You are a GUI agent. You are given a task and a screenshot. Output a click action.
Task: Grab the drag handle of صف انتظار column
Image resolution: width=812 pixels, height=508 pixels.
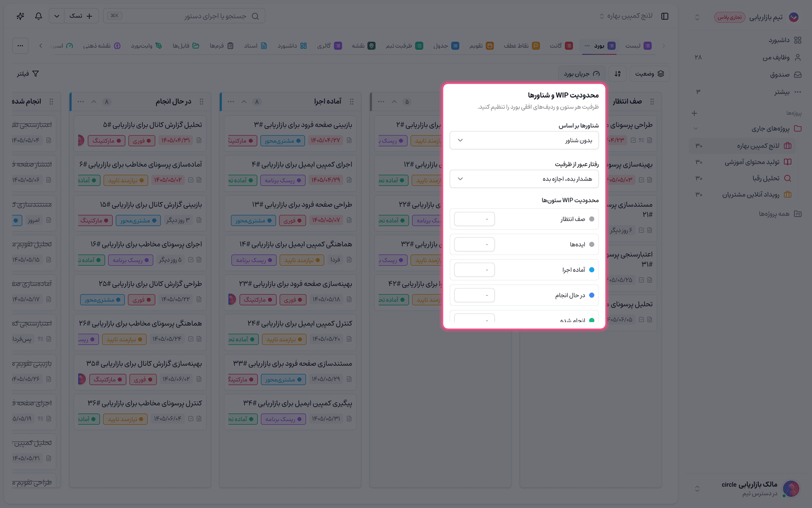click(x=652, y=102)
